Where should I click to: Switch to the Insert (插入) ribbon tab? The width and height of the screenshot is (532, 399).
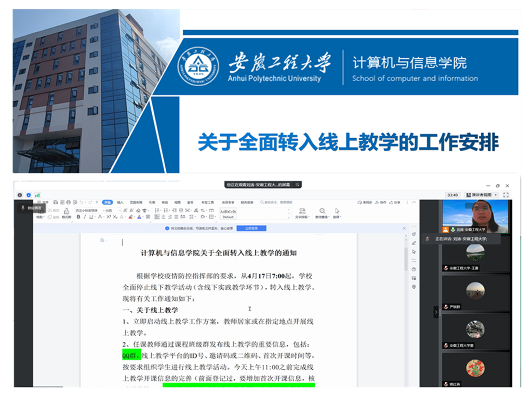(x=121, y=202)
